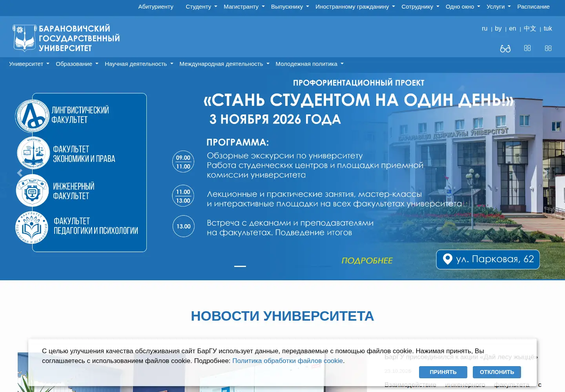This screenshot has width=565, height=392.
Task: Switch site language to 中文
Action: tap(530, 29)
